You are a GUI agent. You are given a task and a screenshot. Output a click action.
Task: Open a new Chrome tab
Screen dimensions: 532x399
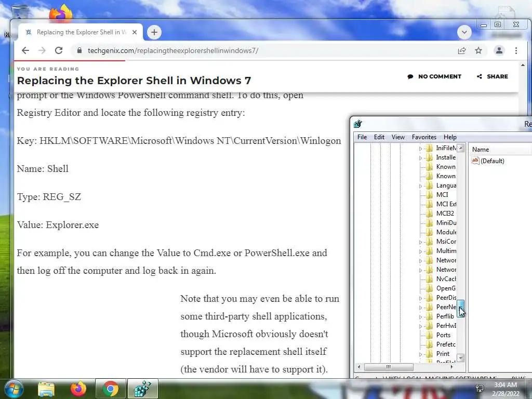pos(154,32)
